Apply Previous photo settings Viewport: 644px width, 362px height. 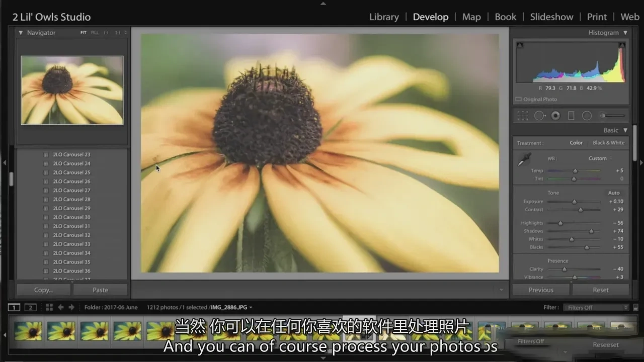pos(541,290)
